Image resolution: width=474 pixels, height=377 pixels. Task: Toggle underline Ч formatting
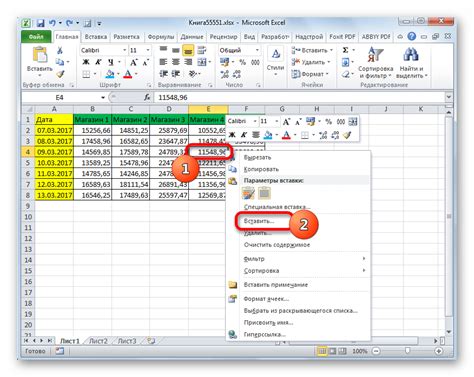click(110, 62)
